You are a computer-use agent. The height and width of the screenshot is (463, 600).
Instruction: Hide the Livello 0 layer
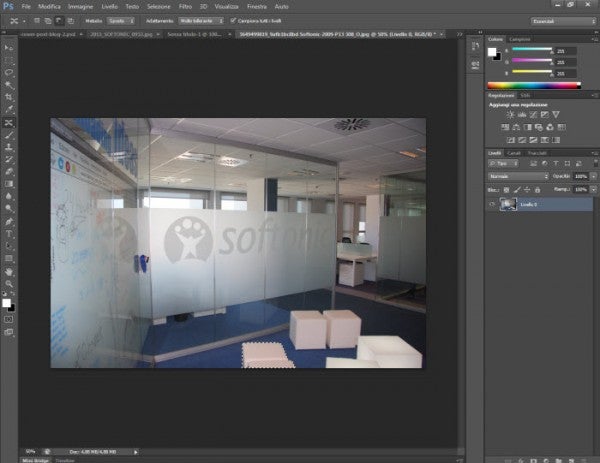[x=492, y=204]
